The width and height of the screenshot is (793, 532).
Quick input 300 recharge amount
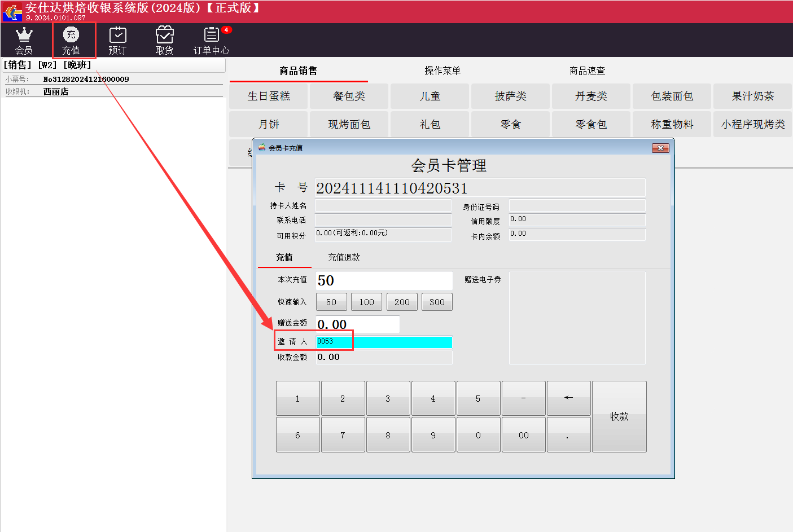(x=437, y=302)
